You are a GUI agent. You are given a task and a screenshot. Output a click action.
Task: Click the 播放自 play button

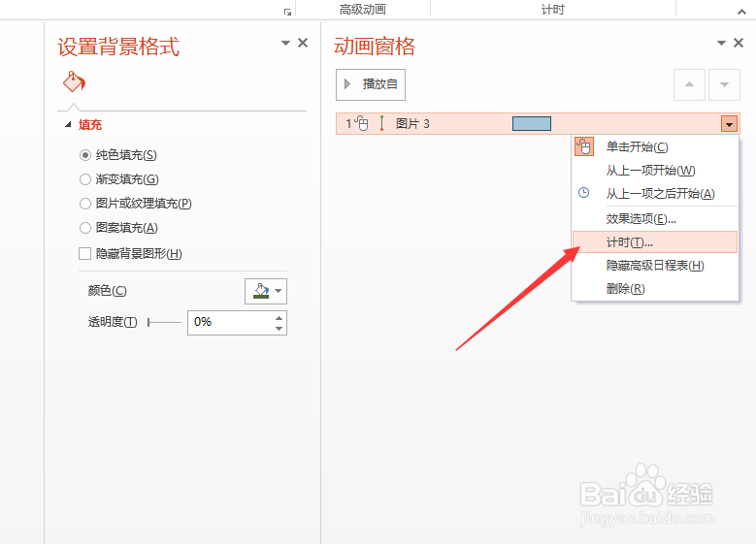(x=371, y=84)
